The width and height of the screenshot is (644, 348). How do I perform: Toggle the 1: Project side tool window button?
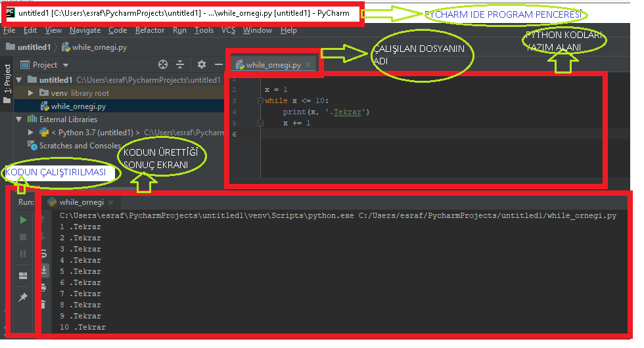7,83
